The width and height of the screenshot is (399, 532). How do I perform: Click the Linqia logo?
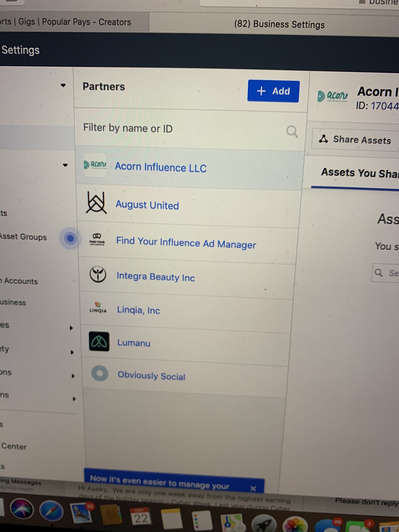click(x=98, y=308)
